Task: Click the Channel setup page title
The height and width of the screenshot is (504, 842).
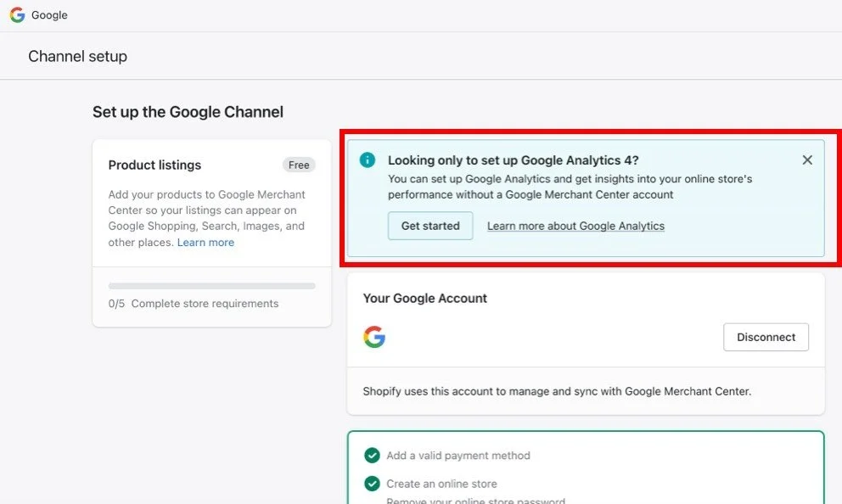Action: click(78, 56)
